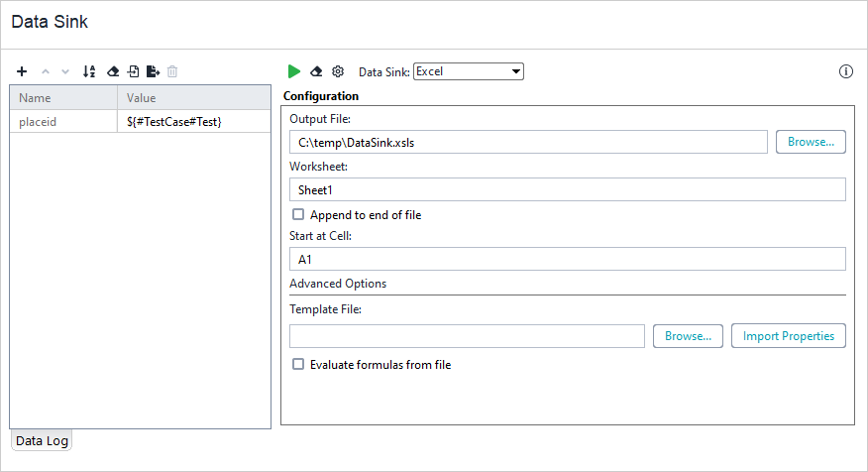Click Browse next to Template File
The image size is (868, 472).
(688, 336)
